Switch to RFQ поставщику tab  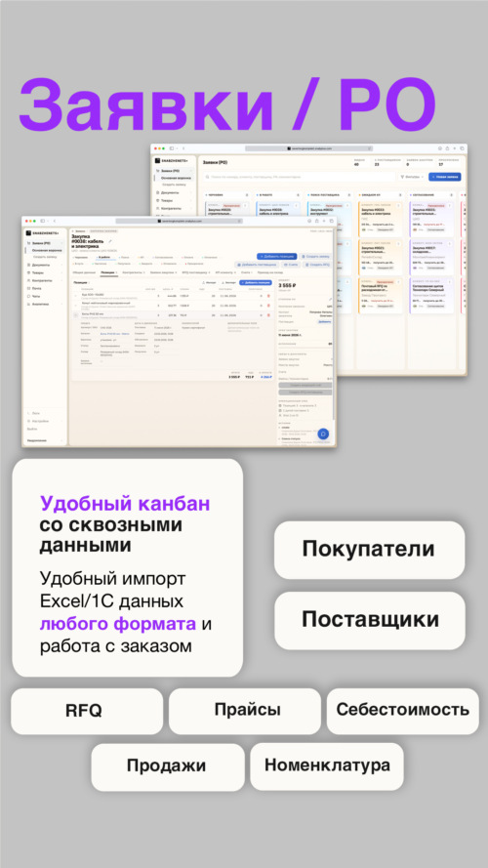pos(196,272)
